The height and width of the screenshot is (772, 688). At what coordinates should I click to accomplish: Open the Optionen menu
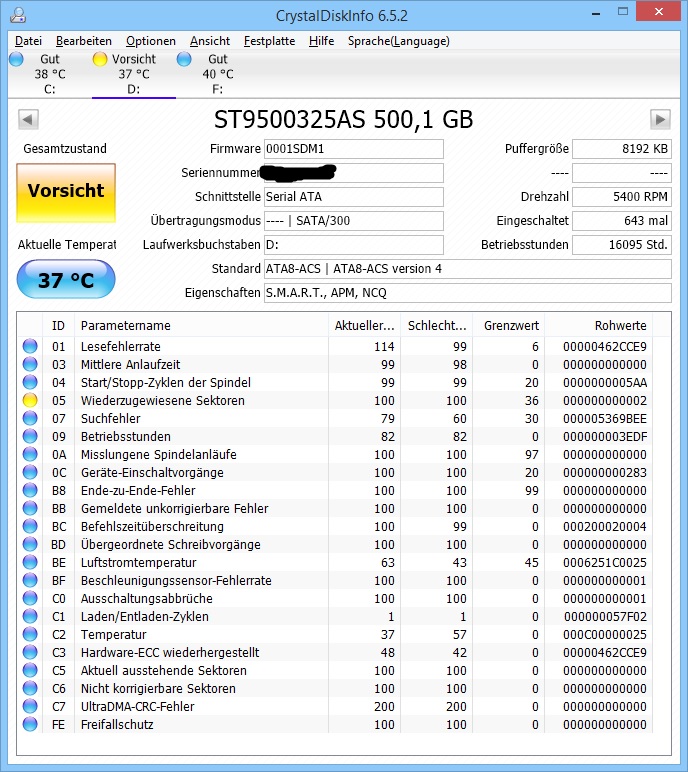pyautogui.click(x=151, y=41)
